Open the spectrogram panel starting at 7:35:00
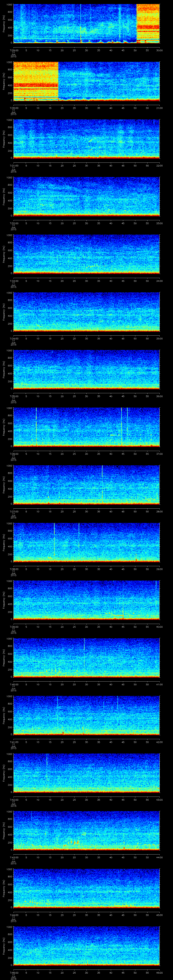The width and height of the screenshot is (173, 980). [86, 369]
